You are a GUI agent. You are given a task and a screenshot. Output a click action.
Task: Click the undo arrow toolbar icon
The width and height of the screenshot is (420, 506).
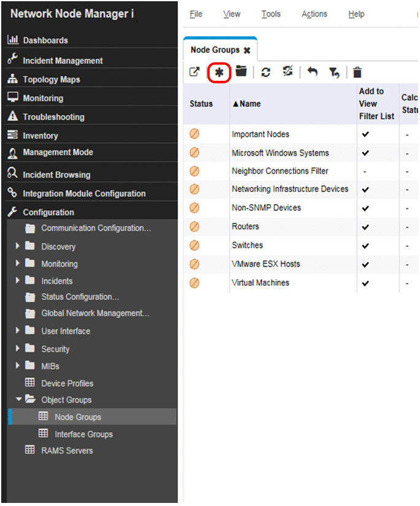click(x=313, y=72)
